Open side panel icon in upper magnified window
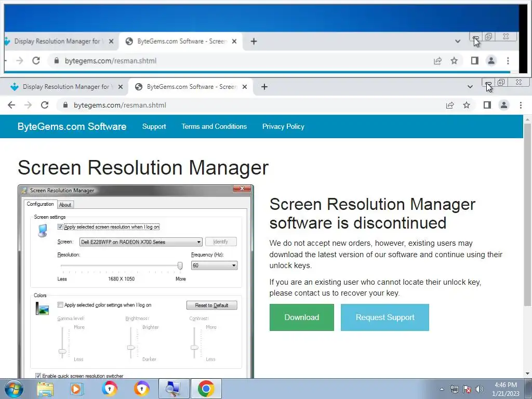Image resolution: width=532 pixels, height=399 pixels. pyautogui.click(x=475, y=61)
